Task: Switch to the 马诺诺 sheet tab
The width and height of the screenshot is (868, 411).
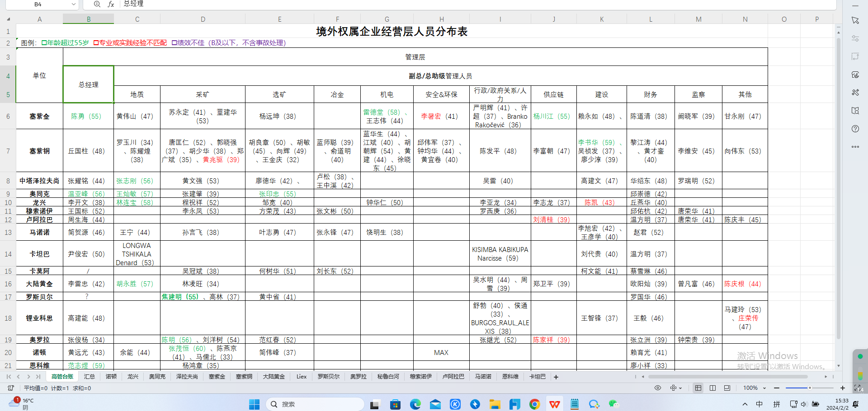Action: (483, 377)
